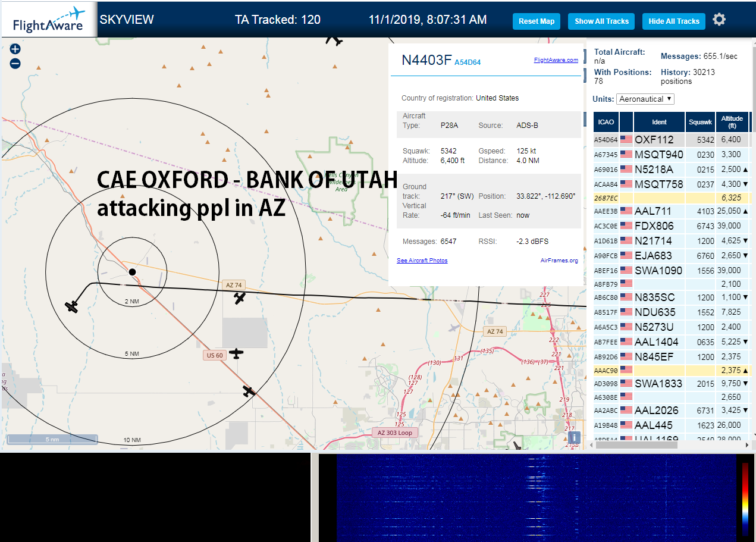Click Hide All Tracks button

pyautogui.click(x=674, y=21)
